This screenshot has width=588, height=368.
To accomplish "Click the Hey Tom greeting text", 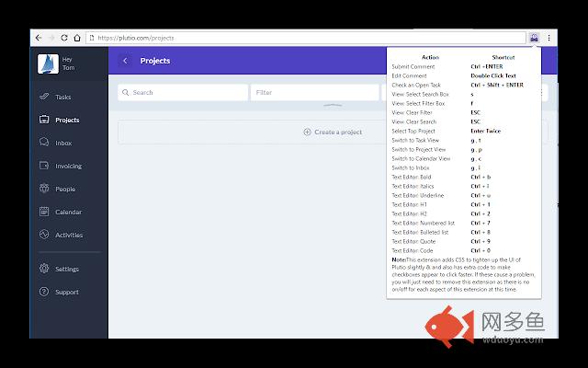I will coord(68,63).
